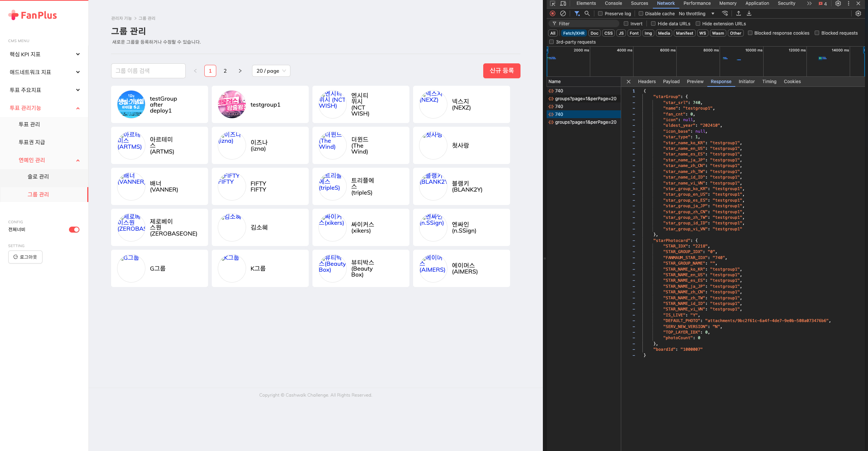Click the 로그아웃 logout button
The height and width of the screenshot is (451, 868).
25,257
